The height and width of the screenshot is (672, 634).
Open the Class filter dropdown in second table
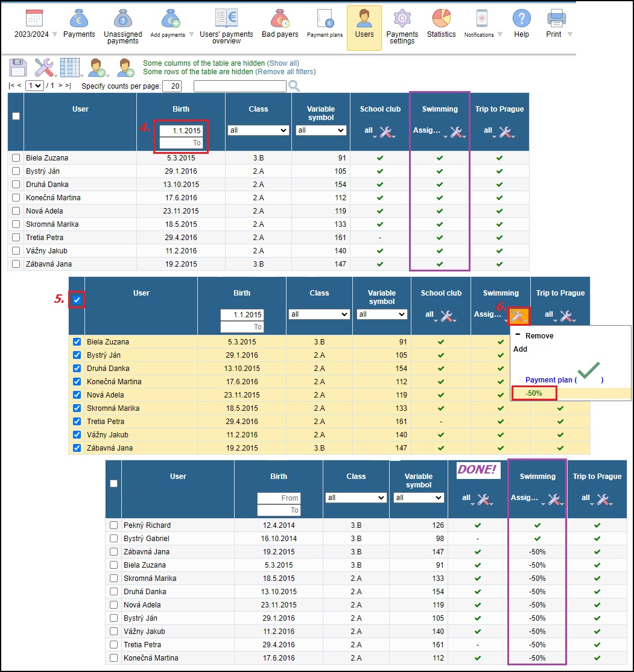[319, 314]
